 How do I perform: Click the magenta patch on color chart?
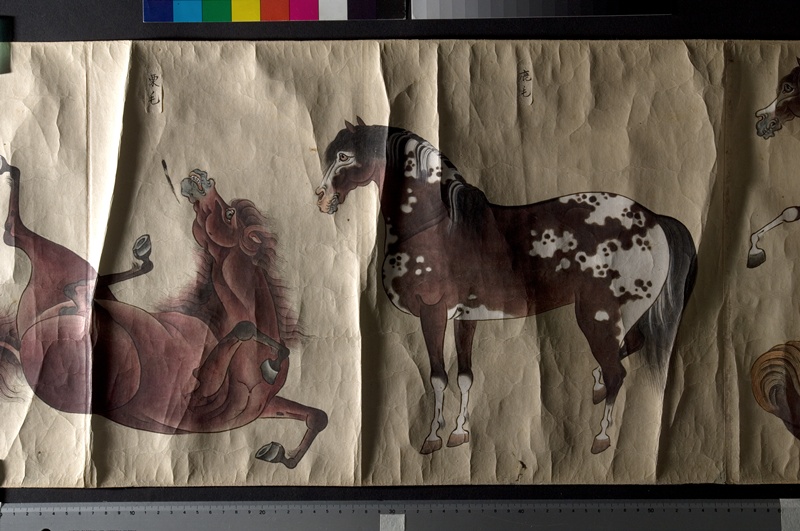304,10
